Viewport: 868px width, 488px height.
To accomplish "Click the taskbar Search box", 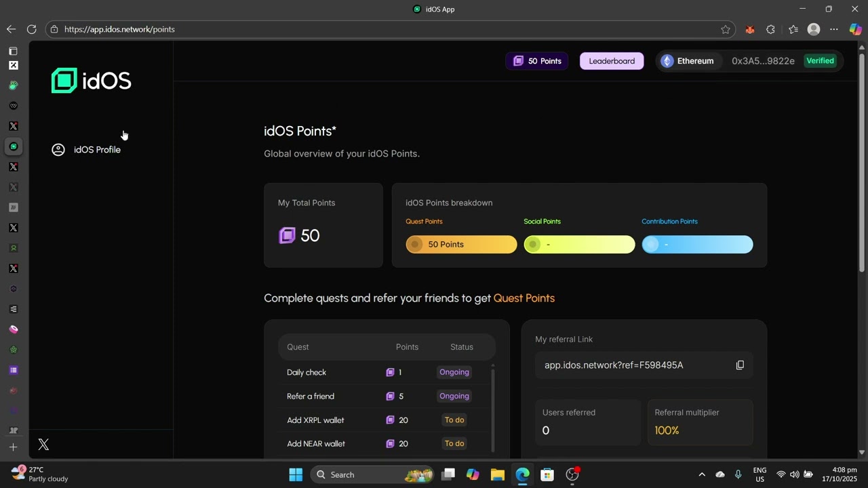I will pyautogui.click(x=372, y=474).
